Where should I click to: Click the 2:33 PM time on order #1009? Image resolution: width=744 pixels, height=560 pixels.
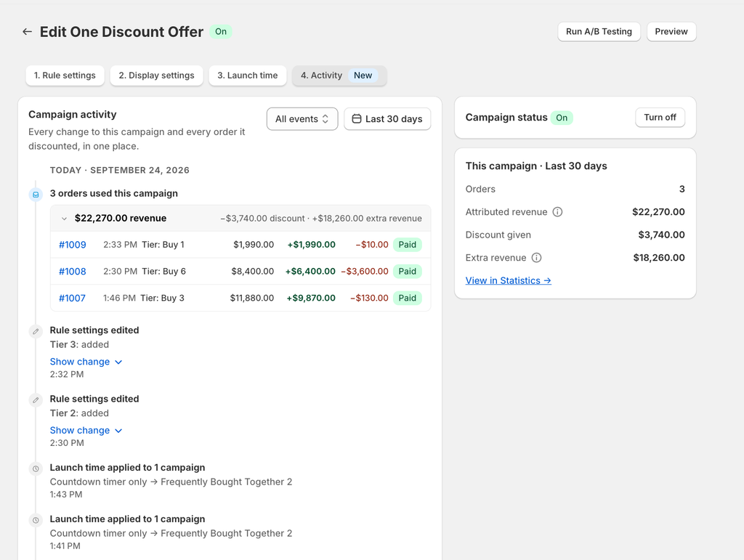tap(120, 245)
